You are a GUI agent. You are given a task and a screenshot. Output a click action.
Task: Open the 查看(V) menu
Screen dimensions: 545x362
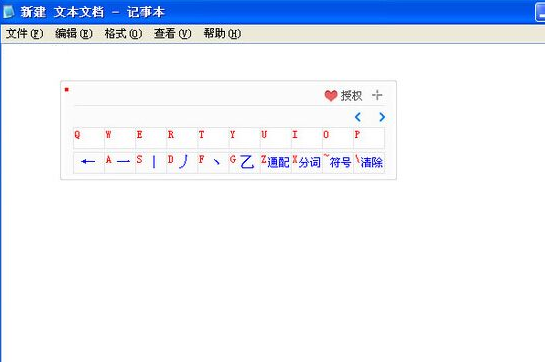pos(173,34)
